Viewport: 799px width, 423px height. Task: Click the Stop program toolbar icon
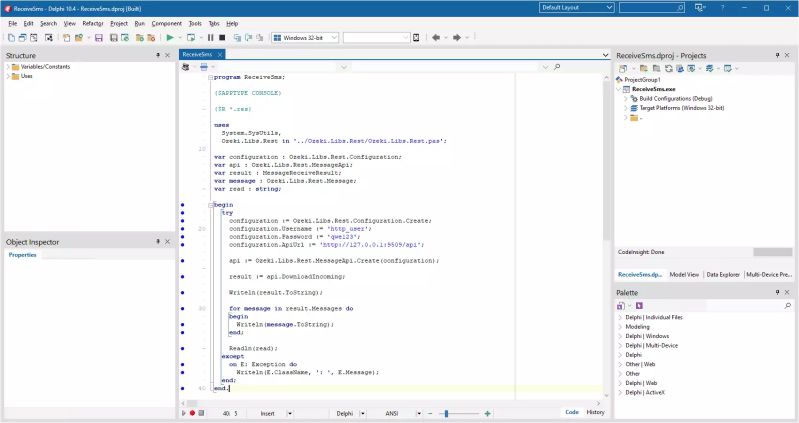pos(222,38)
